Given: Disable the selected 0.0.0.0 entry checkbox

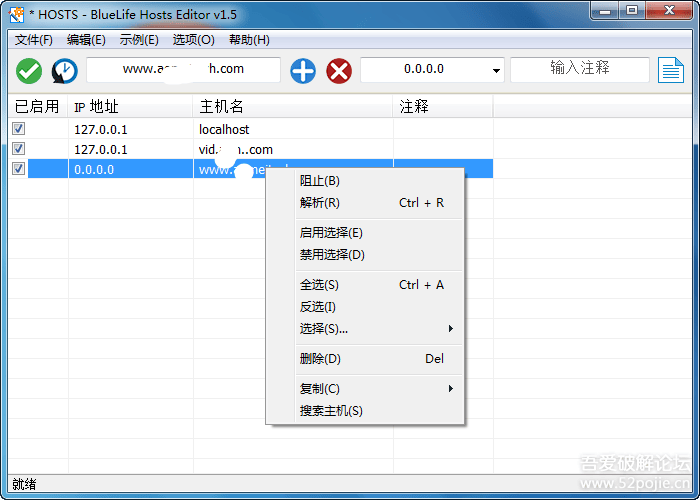Looking at the screenshot, I should (x=19, y=169).
